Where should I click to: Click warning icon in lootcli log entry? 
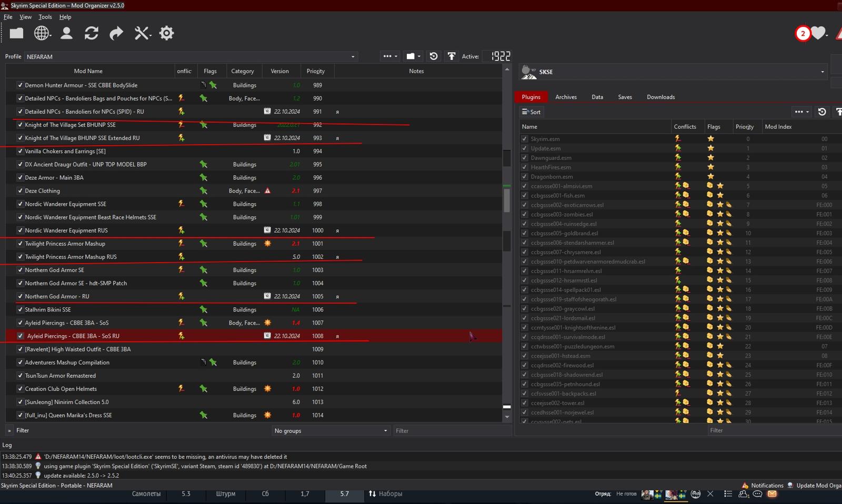coord(38,457)
